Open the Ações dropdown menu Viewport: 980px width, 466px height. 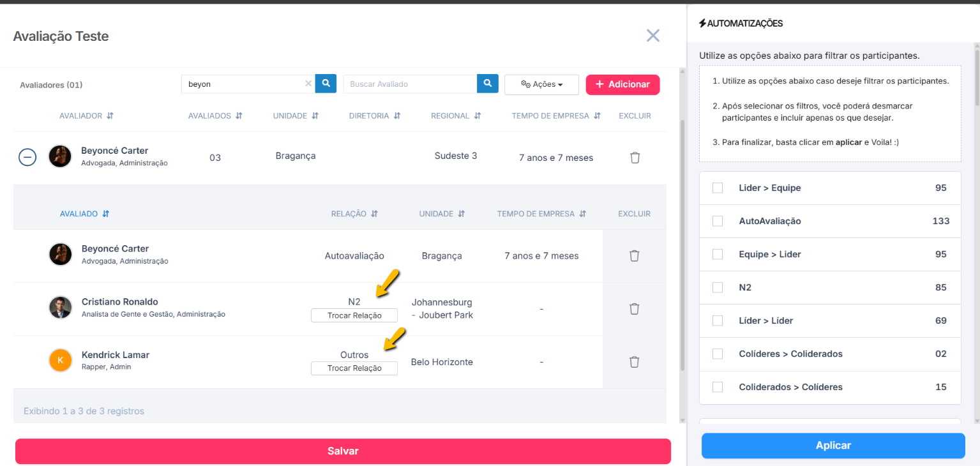[x=541, y=84]
